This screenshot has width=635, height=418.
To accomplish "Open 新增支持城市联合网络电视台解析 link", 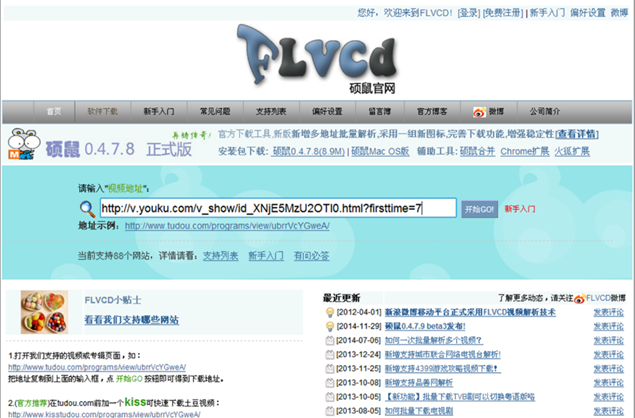I will point(443,355).
